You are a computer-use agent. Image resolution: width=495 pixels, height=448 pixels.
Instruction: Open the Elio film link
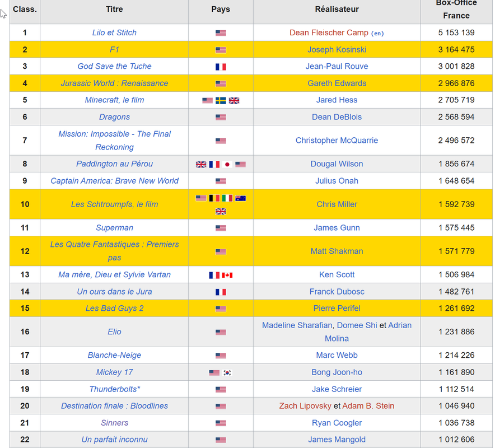[114, 332]
